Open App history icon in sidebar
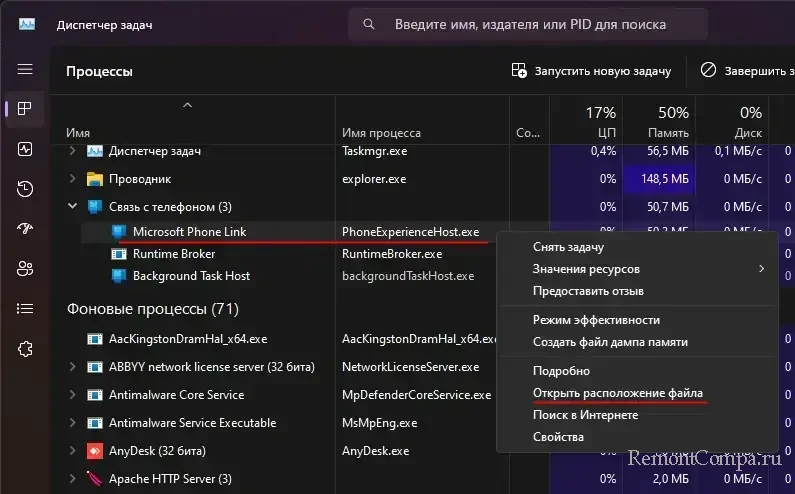 25,189
